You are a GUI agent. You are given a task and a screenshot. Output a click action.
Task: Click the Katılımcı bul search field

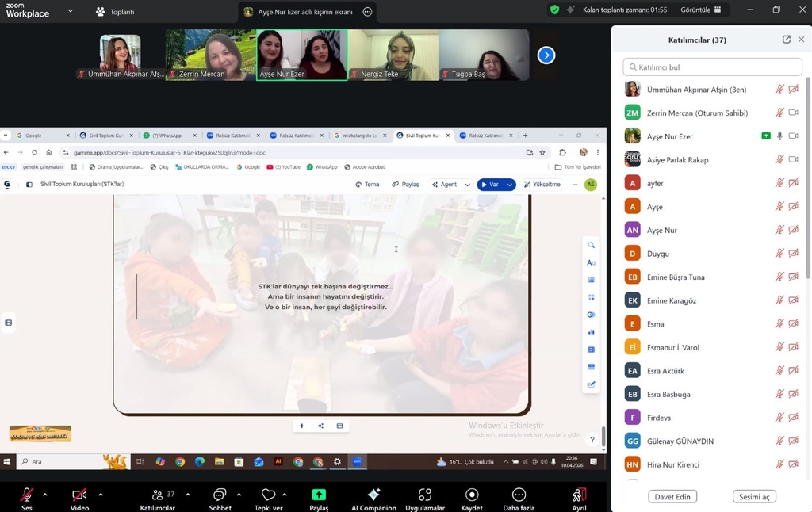click(x=712, y=67)
